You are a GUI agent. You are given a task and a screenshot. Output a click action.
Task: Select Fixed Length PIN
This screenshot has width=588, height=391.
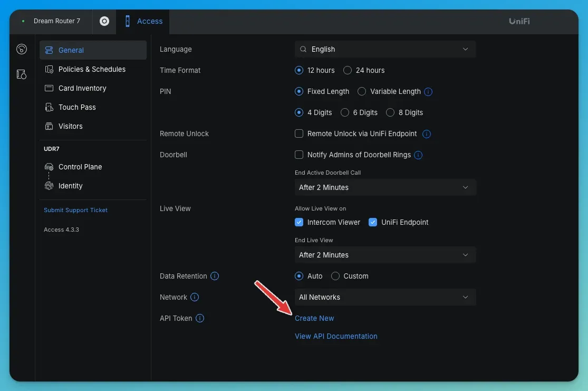(299, 91)
